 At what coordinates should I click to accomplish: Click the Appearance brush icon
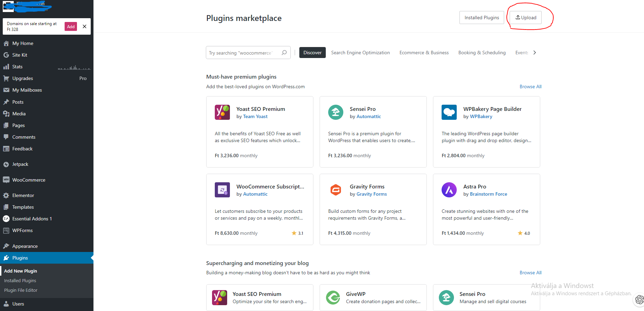coord(6,246)
